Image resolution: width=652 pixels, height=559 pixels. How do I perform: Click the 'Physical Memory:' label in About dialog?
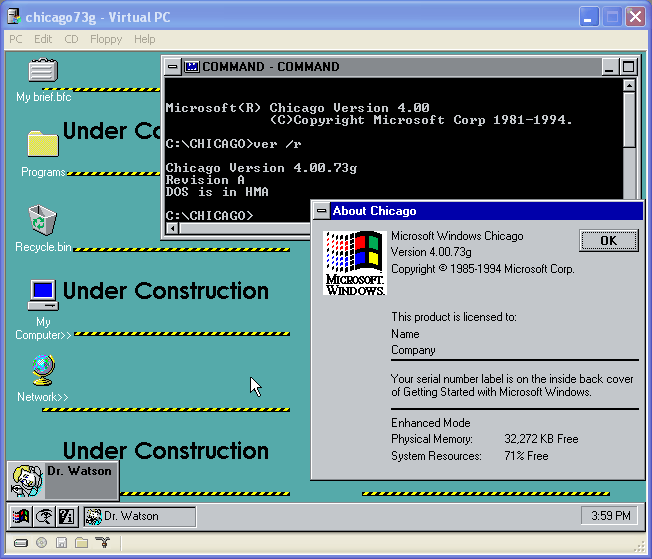pos(432,439)
